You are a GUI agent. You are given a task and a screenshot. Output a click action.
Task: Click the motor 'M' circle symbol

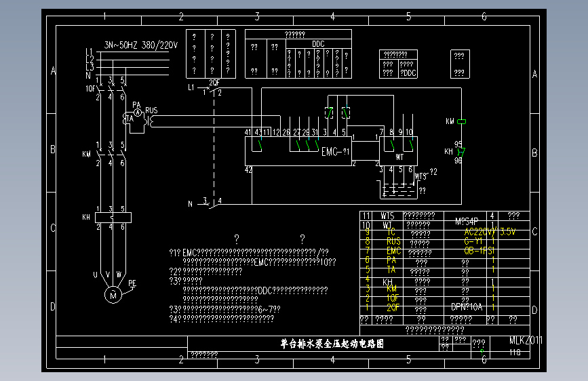click(113, 295)
